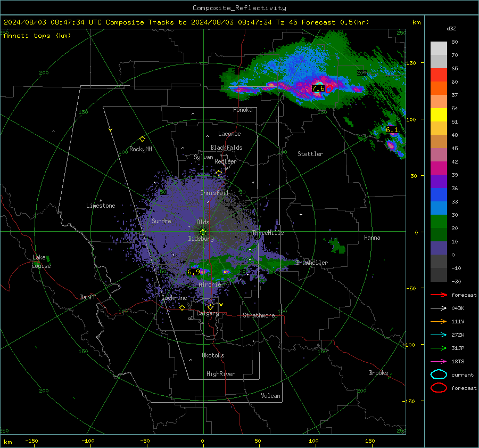
Task: Click the Didsbury town label
Action: (x=201, y=239)
